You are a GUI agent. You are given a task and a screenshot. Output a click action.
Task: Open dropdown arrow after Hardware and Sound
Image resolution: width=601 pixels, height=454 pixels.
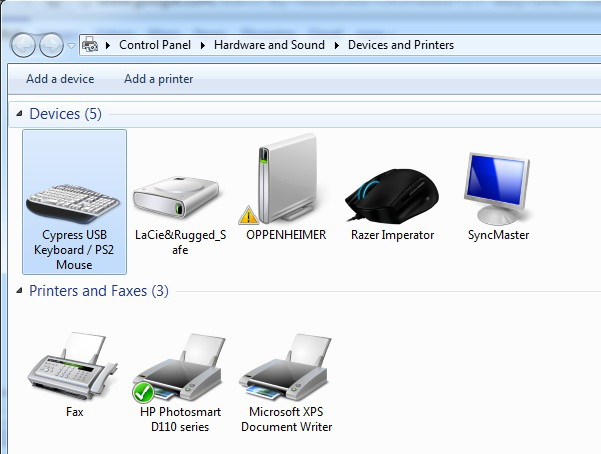point(337,45)
